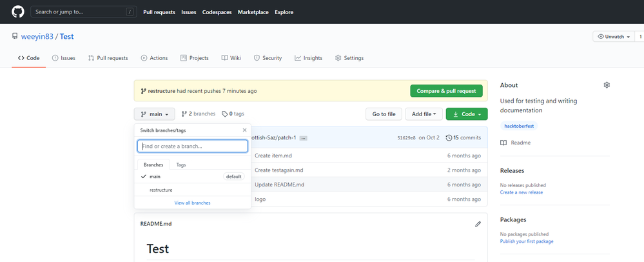This screenshot has height=262, width=644.
Task: Click the tag icon next to 0 tags
Action: click(225, 114)
